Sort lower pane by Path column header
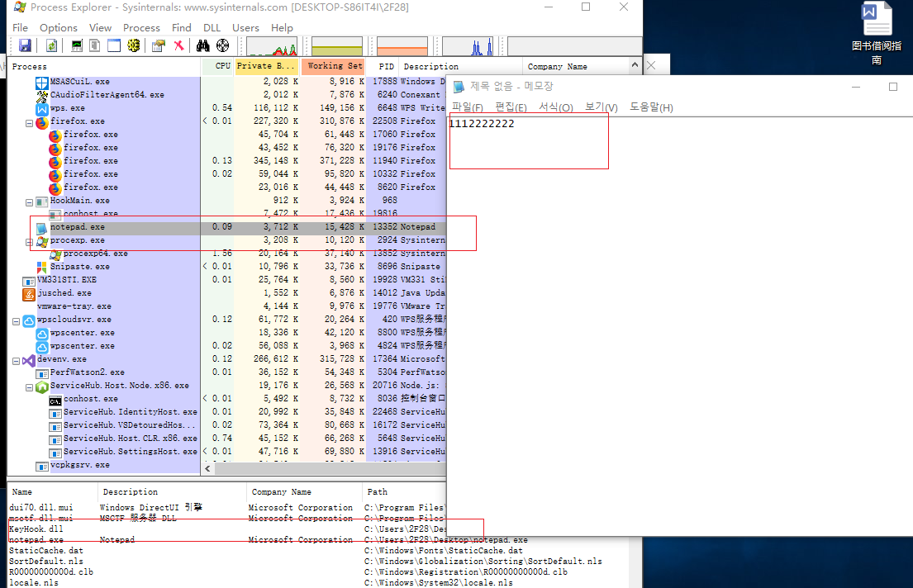Image resolution: width=913 pixels, height=588 pixels. pos(404,492)
